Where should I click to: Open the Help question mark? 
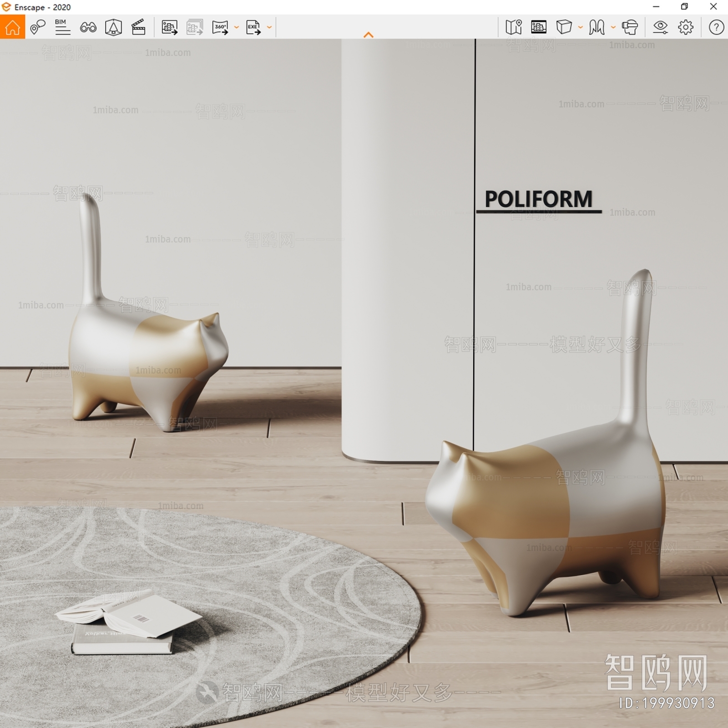tap(716, 27)
